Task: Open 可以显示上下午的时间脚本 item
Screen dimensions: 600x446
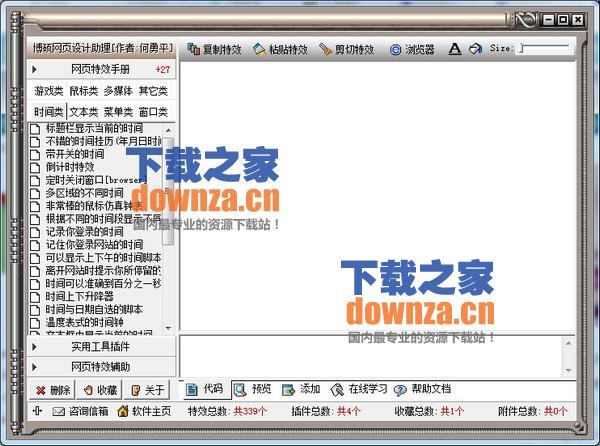Action: coord(103,257)
